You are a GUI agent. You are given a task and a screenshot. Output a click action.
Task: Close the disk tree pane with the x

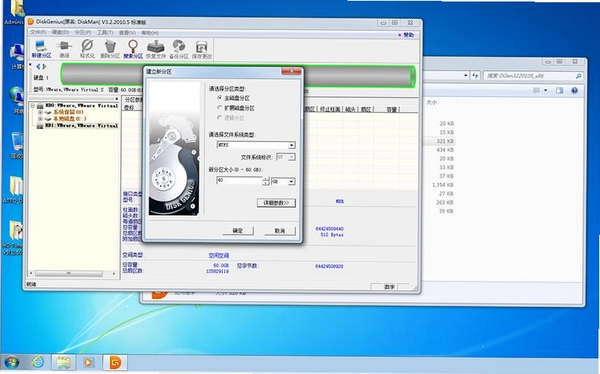117,99
